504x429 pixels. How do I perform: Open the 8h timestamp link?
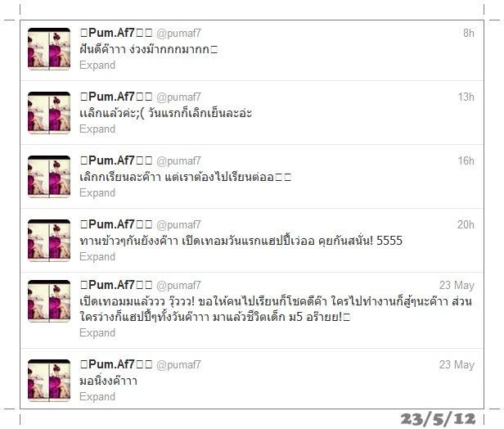point(469,33)
